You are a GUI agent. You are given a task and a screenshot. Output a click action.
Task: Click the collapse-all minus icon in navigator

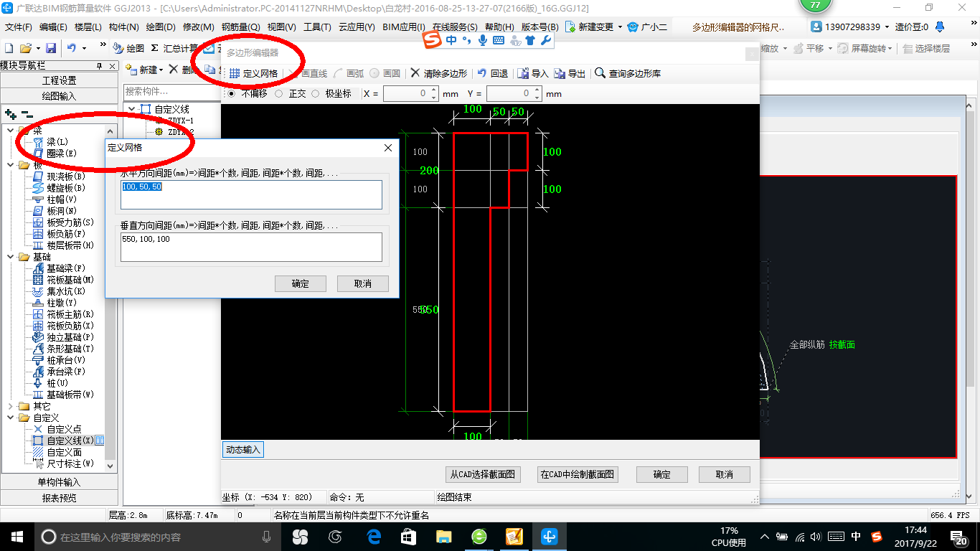(x=27, y=113)
